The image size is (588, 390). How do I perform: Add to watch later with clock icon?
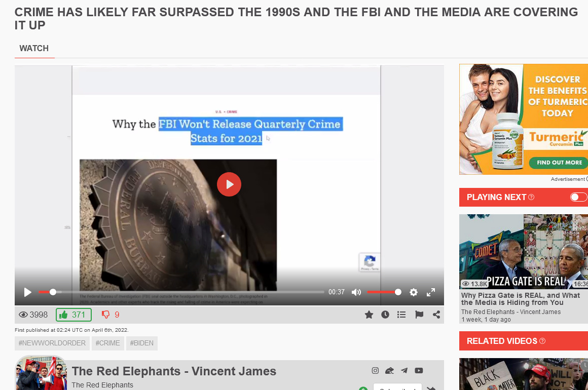(385, 315)
